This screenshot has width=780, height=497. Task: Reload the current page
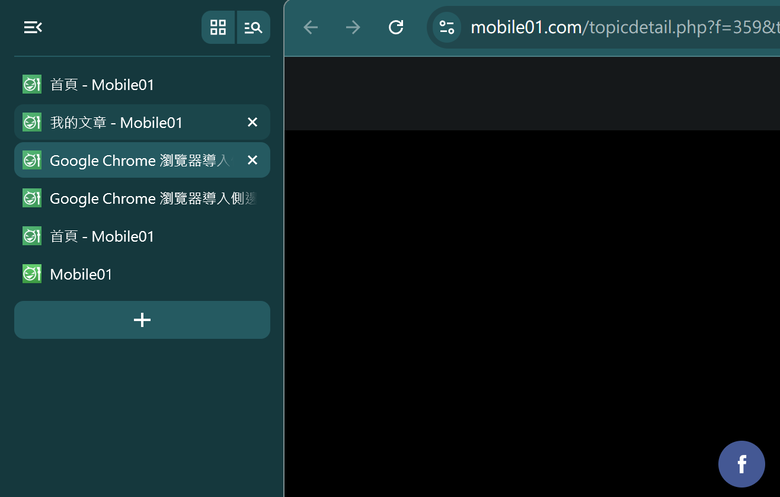396,27
